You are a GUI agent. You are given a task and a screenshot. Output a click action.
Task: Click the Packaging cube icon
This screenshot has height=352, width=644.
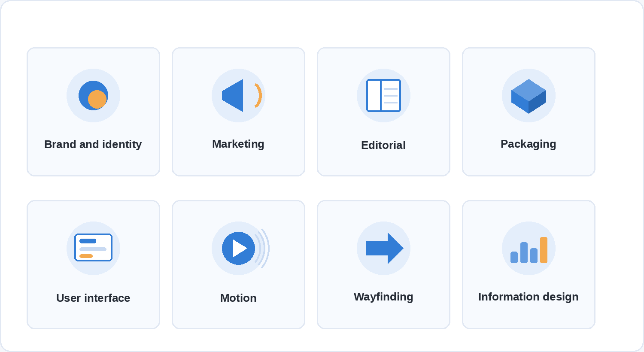(529, 95)
